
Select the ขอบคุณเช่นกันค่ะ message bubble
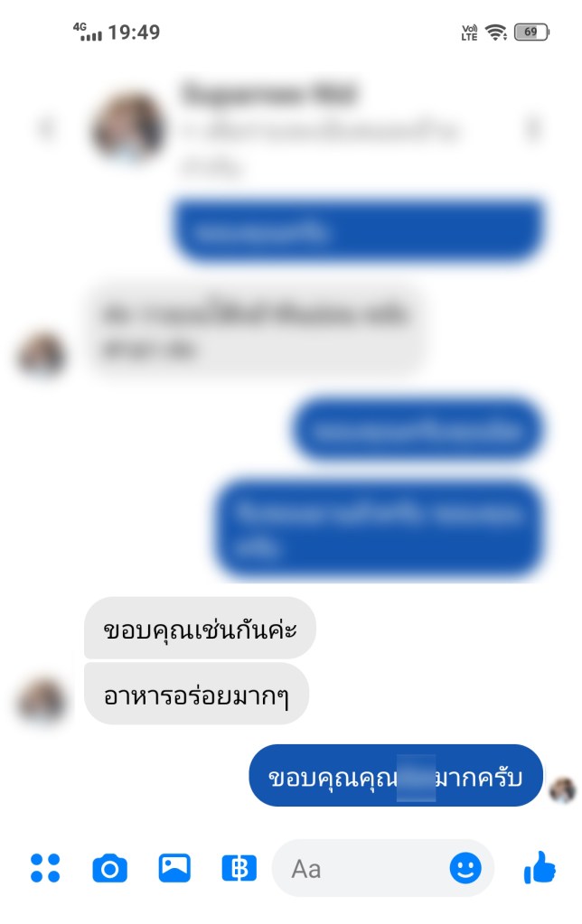(x=200, y=628)
